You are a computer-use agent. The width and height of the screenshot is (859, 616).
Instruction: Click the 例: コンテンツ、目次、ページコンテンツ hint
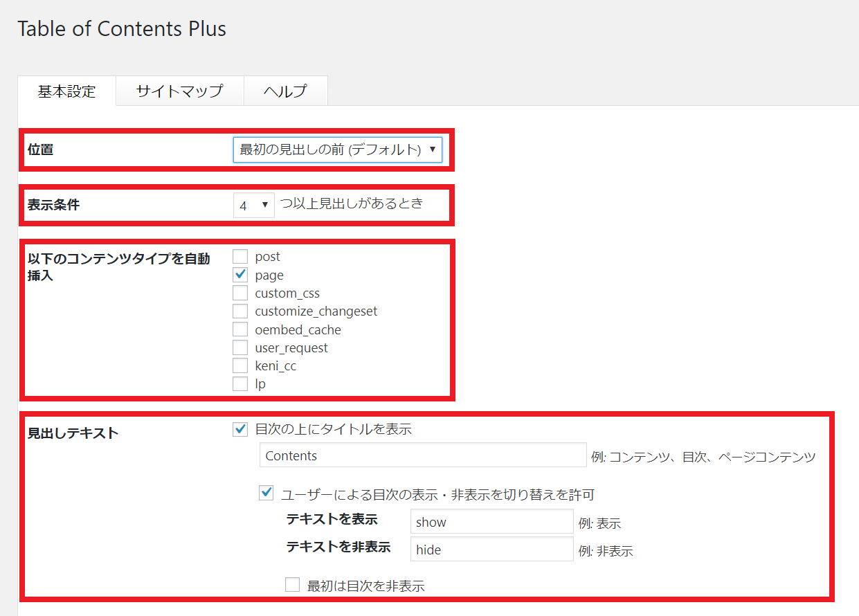(704, 457)
